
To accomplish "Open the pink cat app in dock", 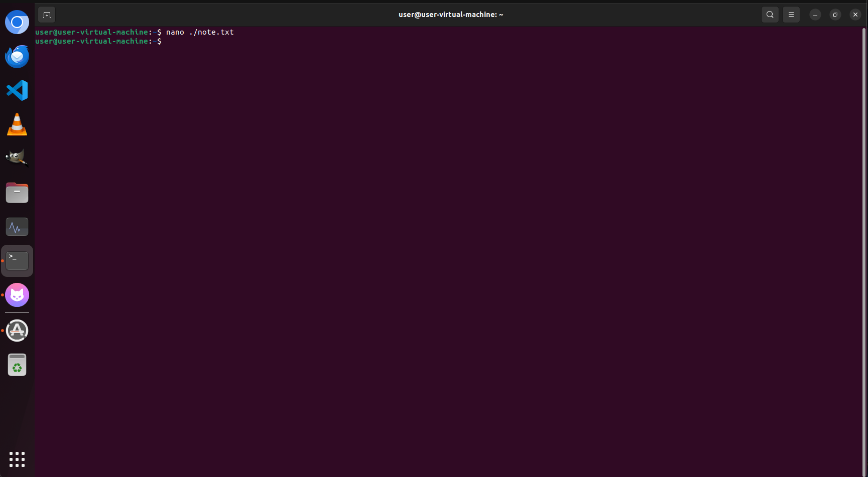I will (17, 295).
